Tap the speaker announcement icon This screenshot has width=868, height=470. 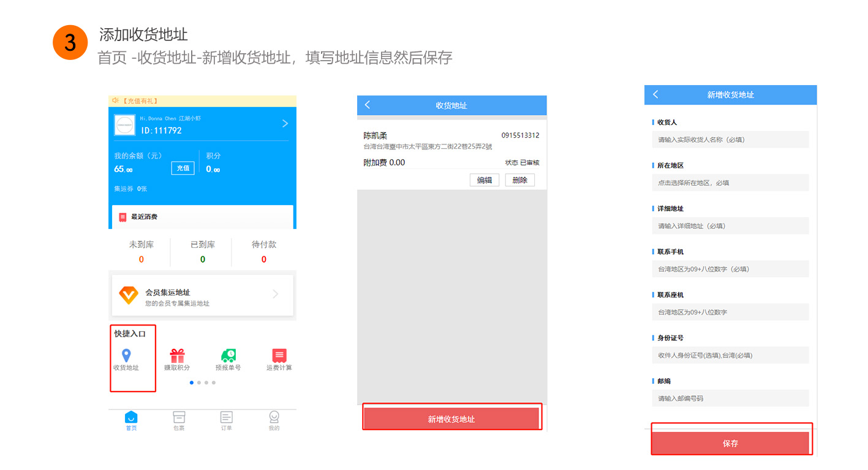(115, 100)
